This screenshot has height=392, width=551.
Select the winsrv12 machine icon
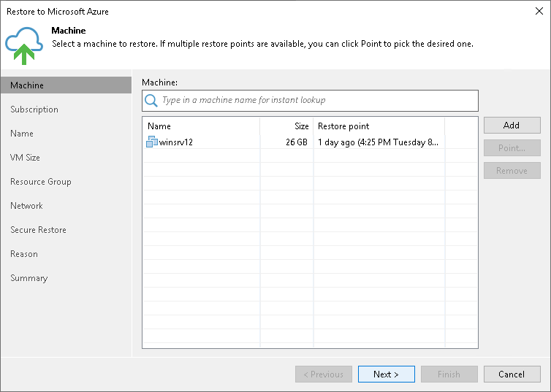point(152,142)
